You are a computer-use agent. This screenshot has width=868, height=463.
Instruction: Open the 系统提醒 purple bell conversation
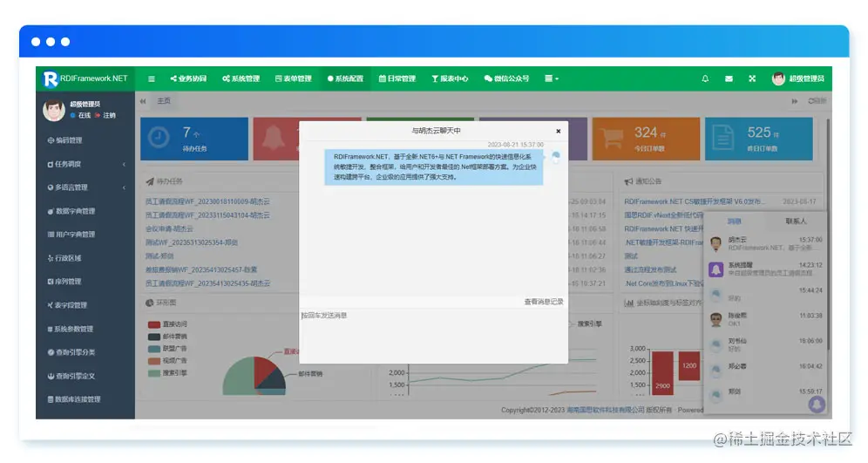765,269
